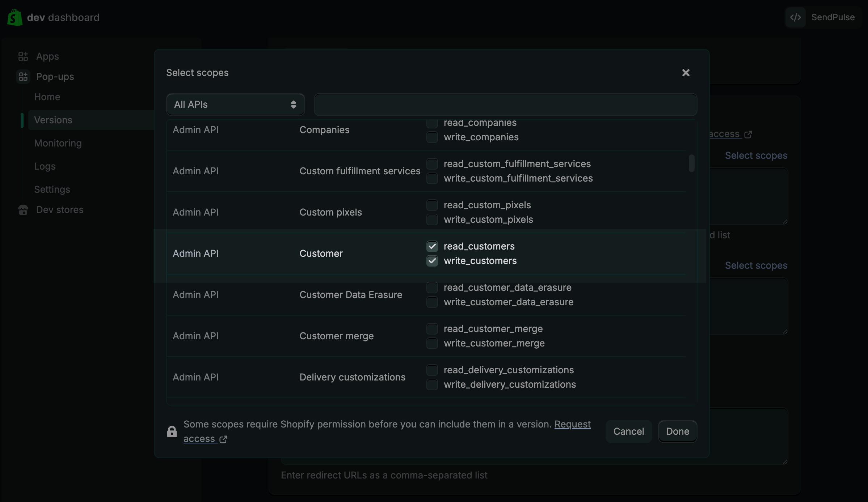The image size is (868, 502).
Task: Click the scopes list scrollbar thumb
Action: coord(691,163)
